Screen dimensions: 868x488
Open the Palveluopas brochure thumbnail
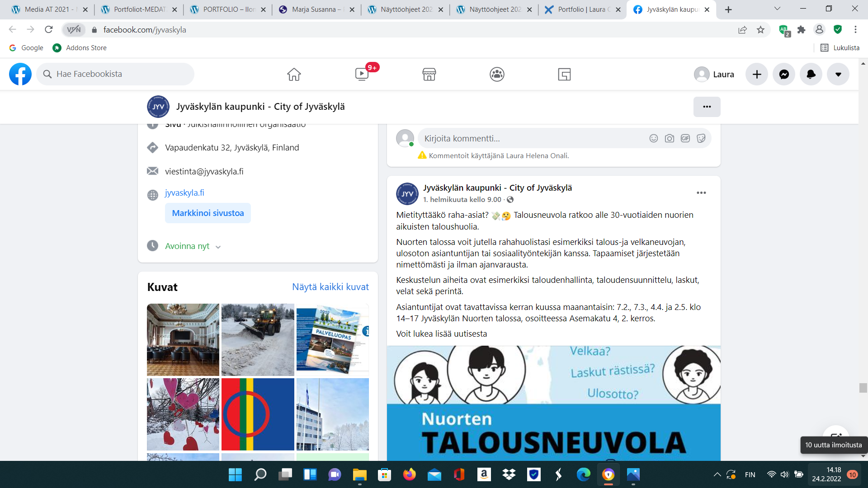coord(333,340)
